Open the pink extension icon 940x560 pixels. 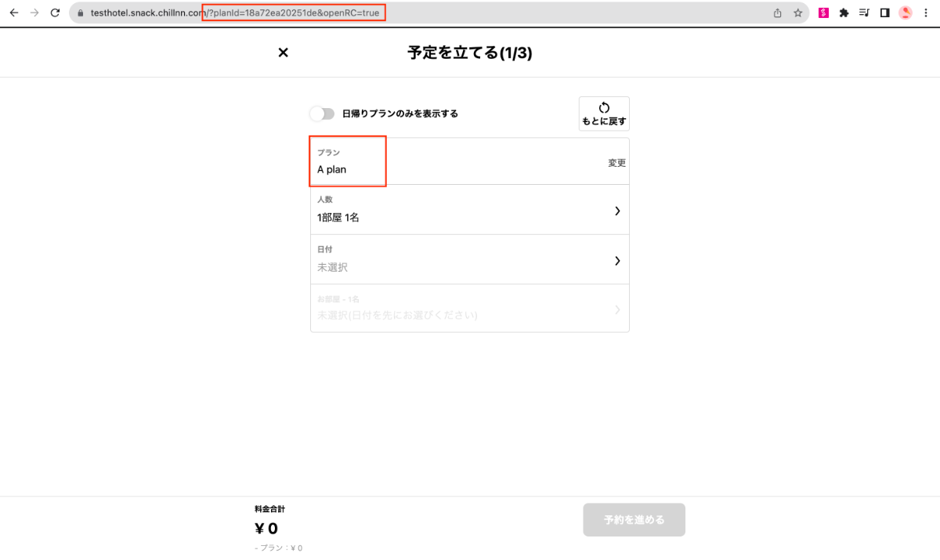(x=824, y=13)
